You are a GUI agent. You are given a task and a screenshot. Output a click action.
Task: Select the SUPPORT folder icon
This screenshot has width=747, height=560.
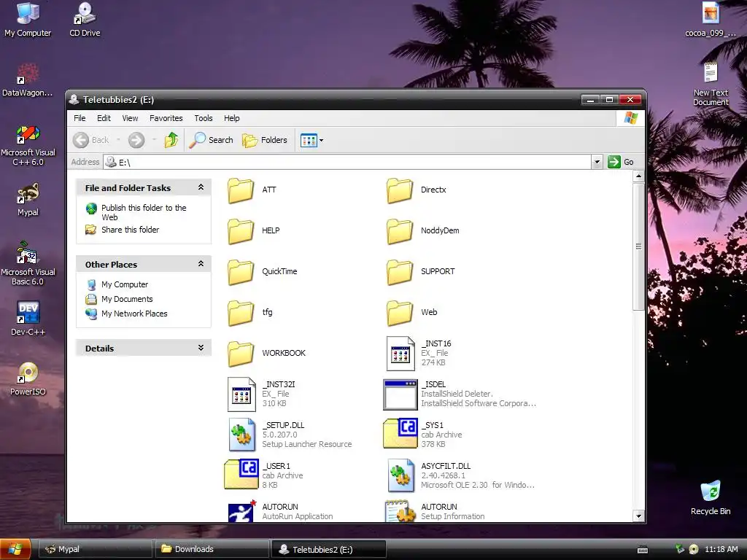coord(399,272)
